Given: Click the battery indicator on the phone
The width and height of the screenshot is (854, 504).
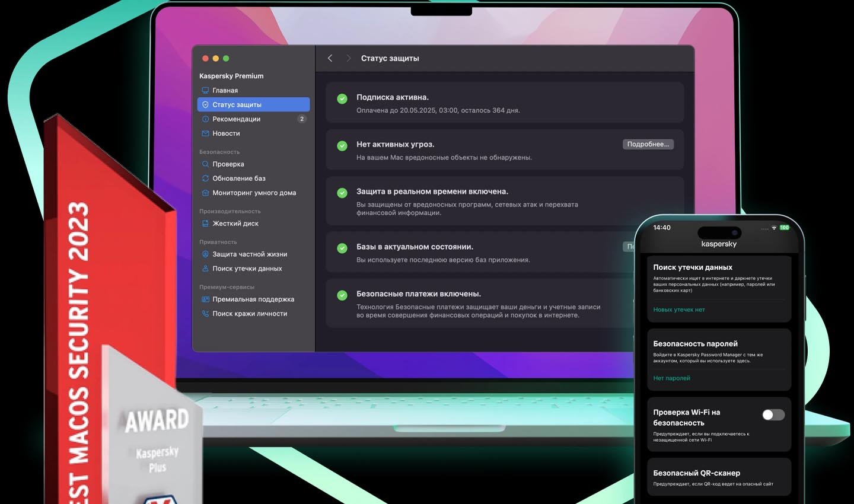Looking at the screenshot, I should (785, 228).
